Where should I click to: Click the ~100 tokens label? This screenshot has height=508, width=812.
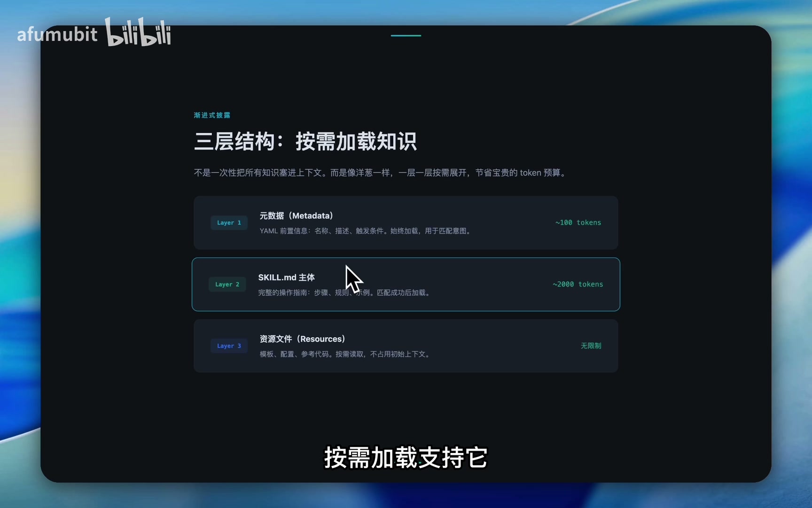point(578,222)
